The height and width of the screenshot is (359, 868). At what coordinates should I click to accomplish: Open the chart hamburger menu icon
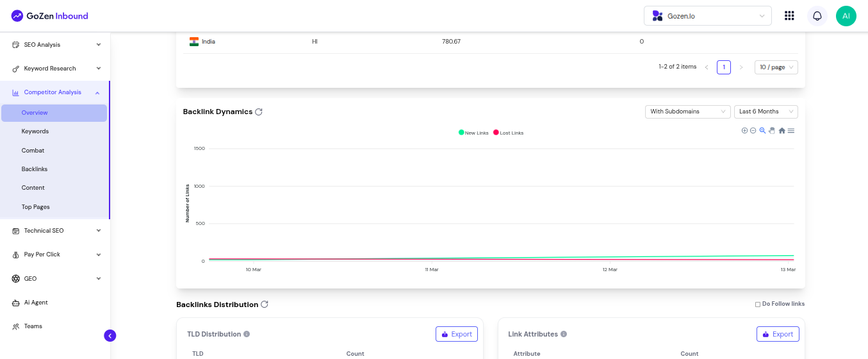pos(791,131)
